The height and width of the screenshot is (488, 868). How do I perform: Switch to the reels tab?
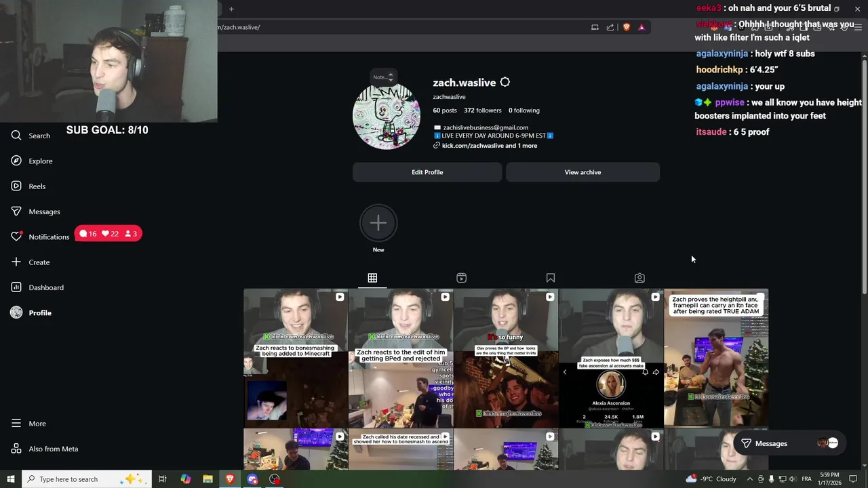pyautogui.click(x=461, y=278)
